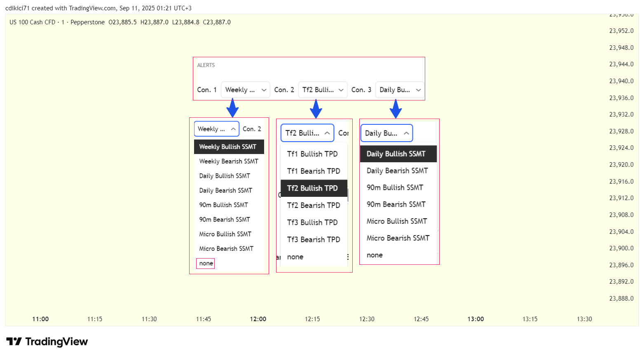Choose Weekly Bearish SSMT option
Screen dimensions: 644x357
[x=229, y=161]
